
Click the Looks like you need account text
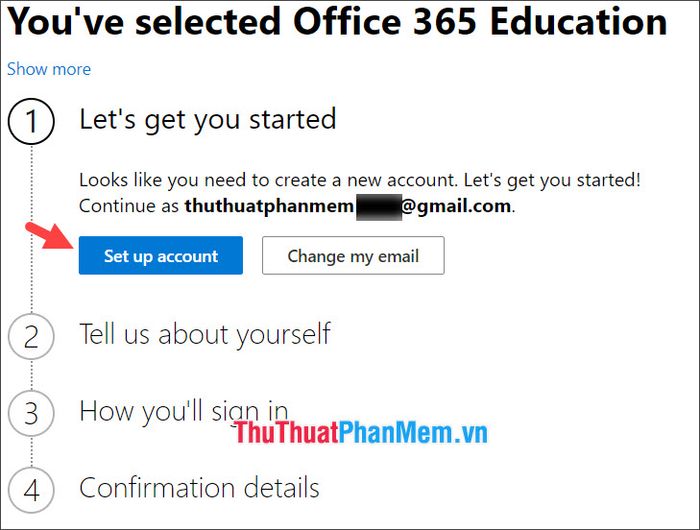tap(360, 180)
